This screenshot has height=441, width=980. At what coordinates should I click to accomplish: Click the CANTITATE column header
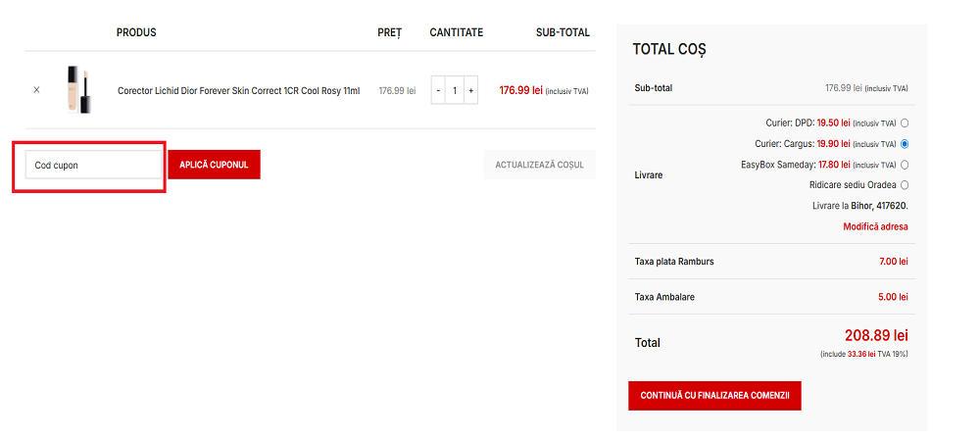(x=456, y=32)
